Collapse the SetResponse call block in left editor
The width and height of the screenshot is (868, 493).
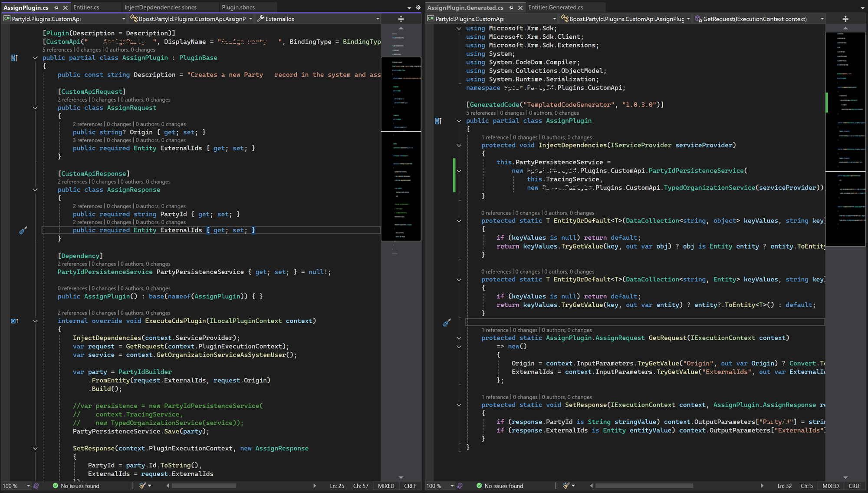35,448
